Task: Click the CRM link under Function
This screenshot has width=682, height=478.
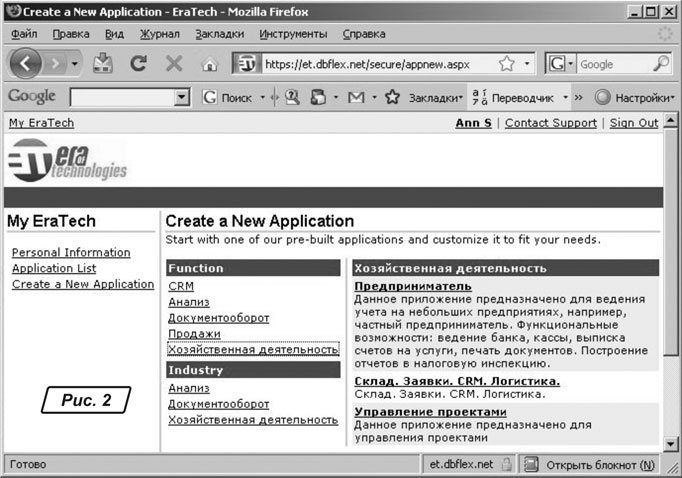Action: point(181,286)
